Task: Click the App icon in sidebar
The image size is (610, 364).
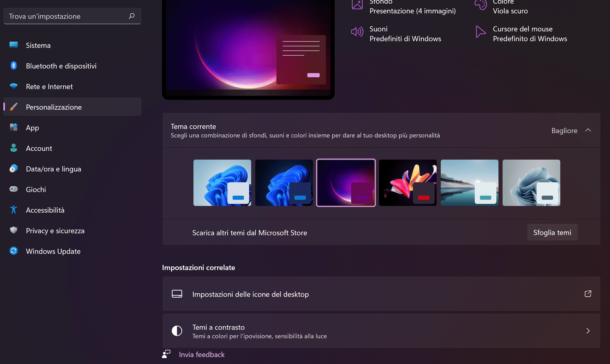Action: (x=14, y=127)
